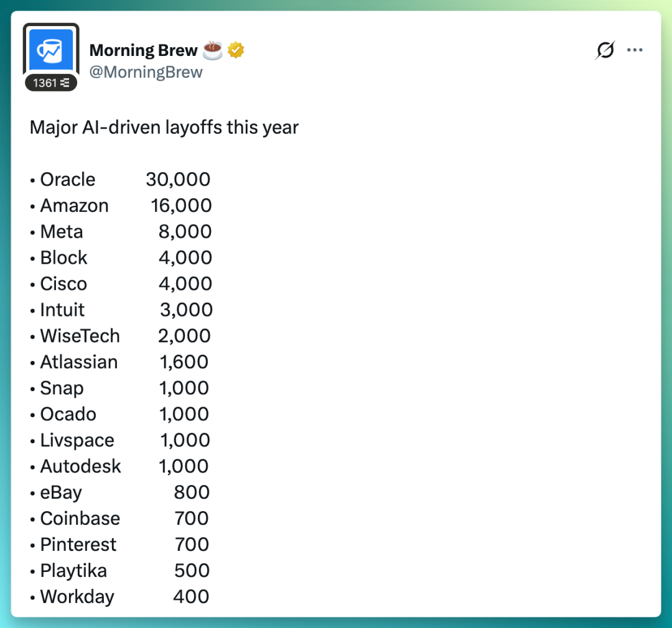Click the gold verified checkmark badge
Screen dimensions: 672x628
pos(236,50)
